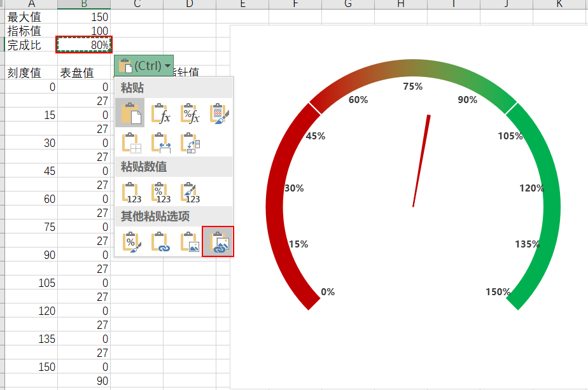Viewport: 588px width, 390px height.
Task: Select scale value cell 60 in column A
Action: 31,198
